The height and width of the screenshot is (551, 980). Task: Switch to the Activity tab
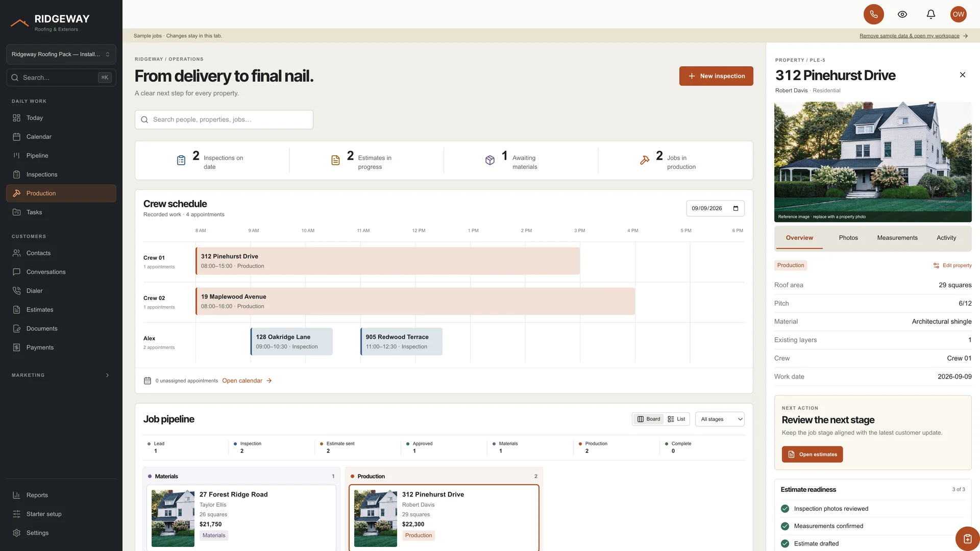[x=946, y=238]
